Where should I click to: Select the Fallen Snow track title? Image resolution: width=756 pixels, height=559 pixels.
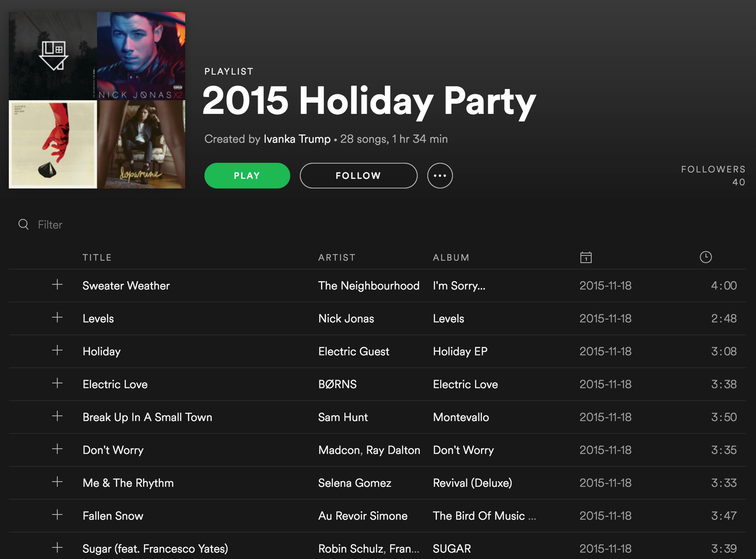click(x=113, y=516)
